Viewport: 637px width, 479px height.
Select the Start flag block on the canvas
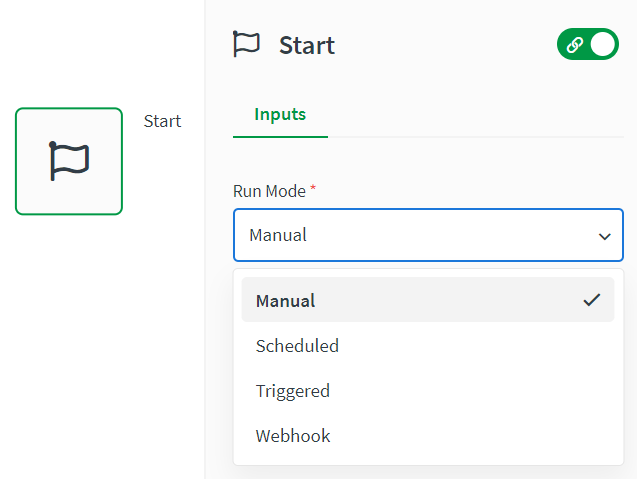click(69, 161)
